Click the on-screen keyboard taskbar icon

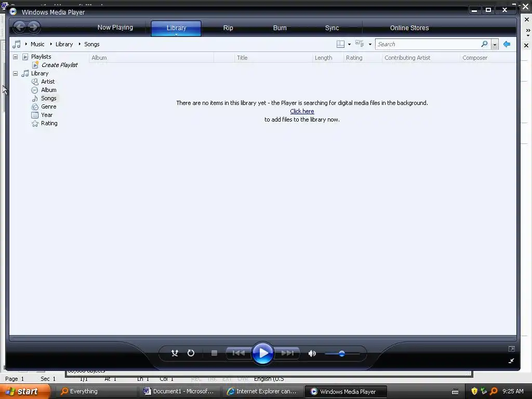point(455,392)
